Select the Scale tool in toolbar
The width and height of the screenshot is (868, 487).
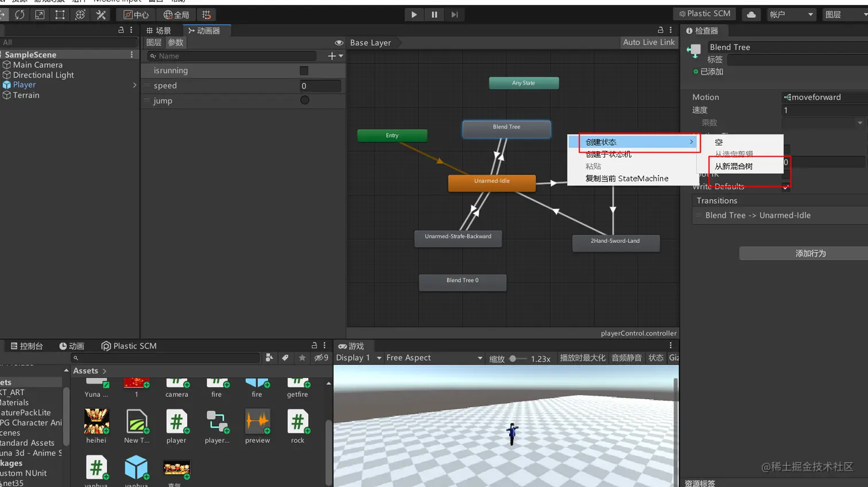click(x=40, y=14)
